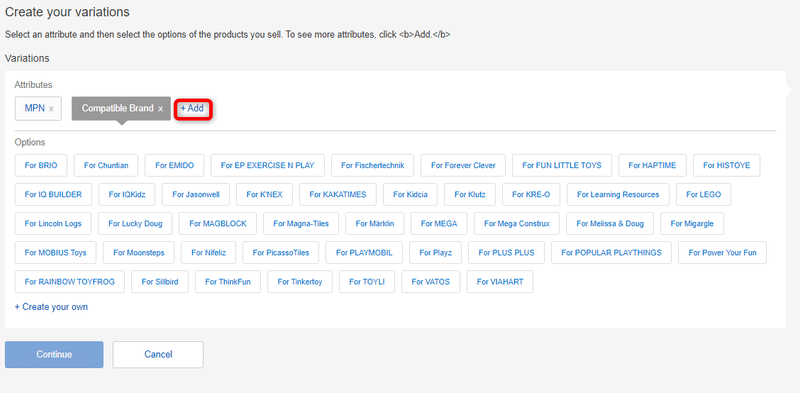Tap the For TOYLI option
This screenshot has height=393, width=800.
pyautogui.click(x=367, y=282)
